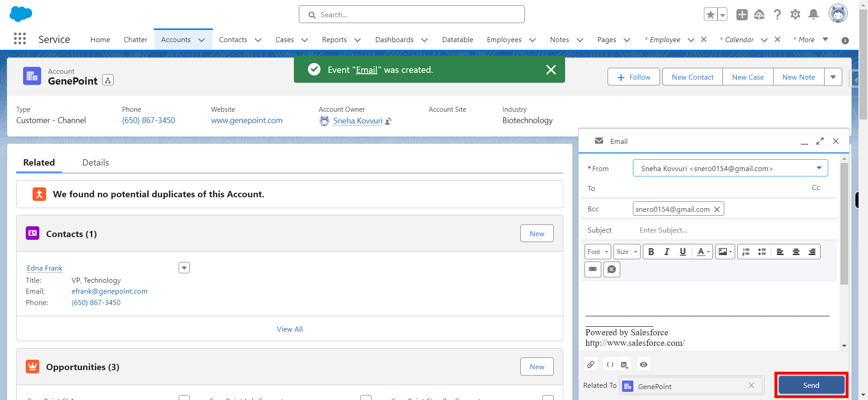Screen dimensions: 868x400
Task: Expand the Contacts tab chevron
Action: [x=258, y=40]
